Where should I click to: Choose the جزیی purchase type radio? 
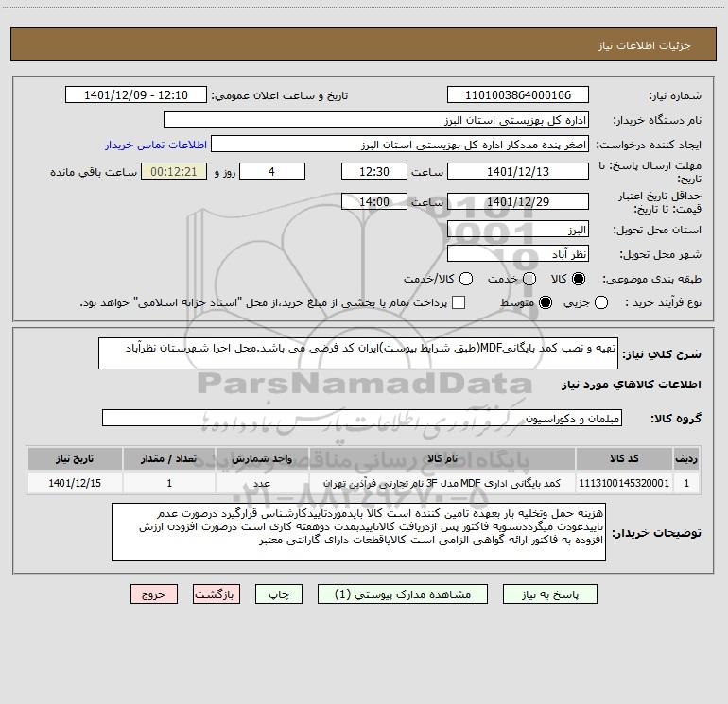click(x=601, y=302)
